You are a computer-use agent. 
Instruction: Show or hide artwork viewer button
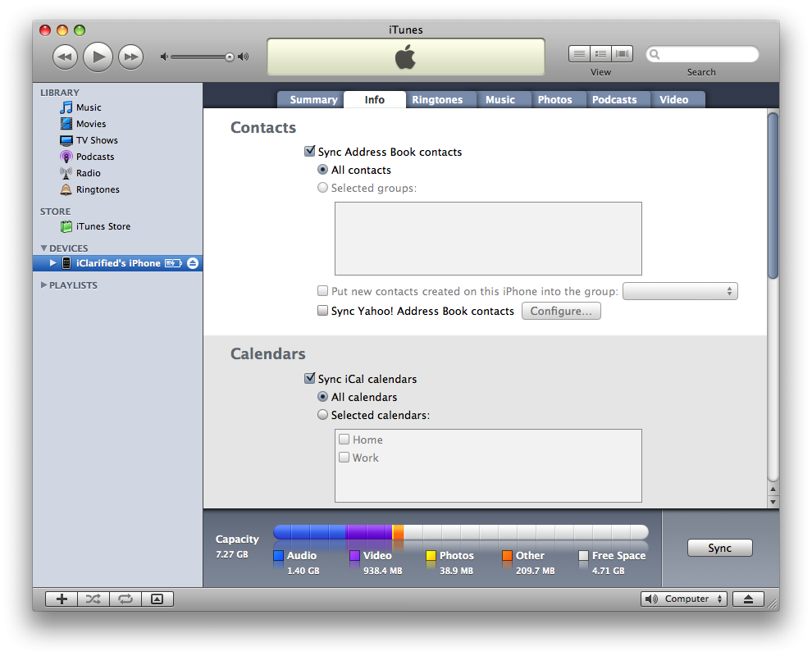pyautogui.click(x=157, y=599)
